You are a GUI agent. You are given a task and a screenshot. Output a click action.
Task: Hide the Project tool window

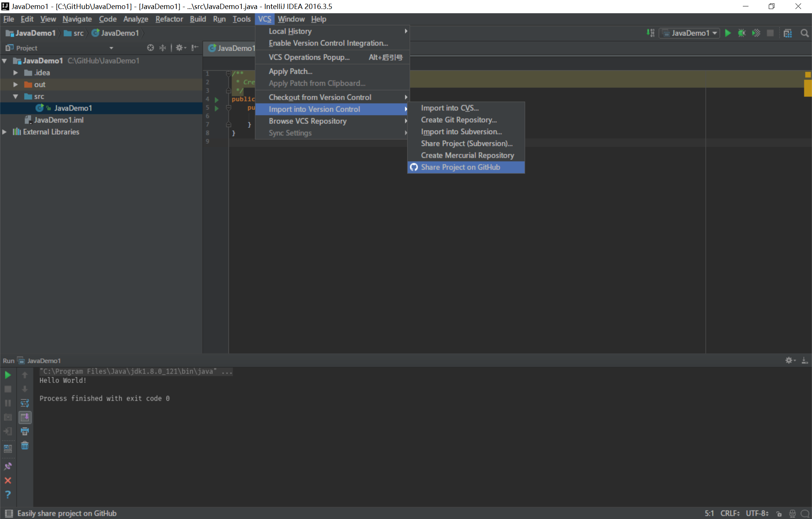195,48
